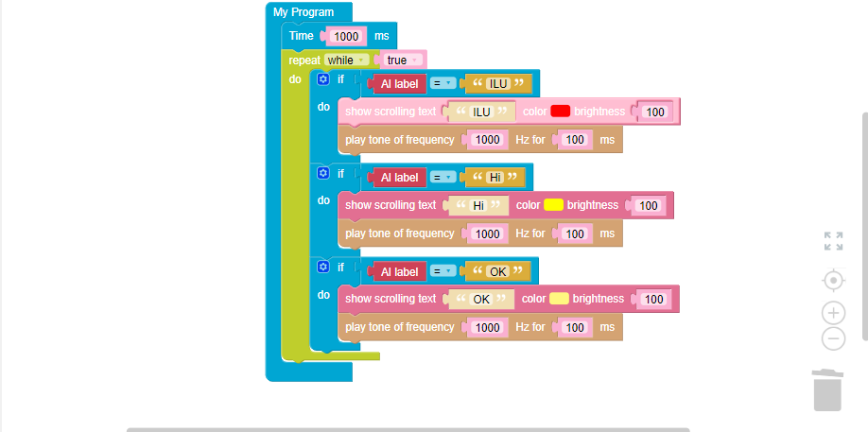Edit tone frequency under ILU block
The height and width of the screenshot is (432, 868).
pos(488,140)
